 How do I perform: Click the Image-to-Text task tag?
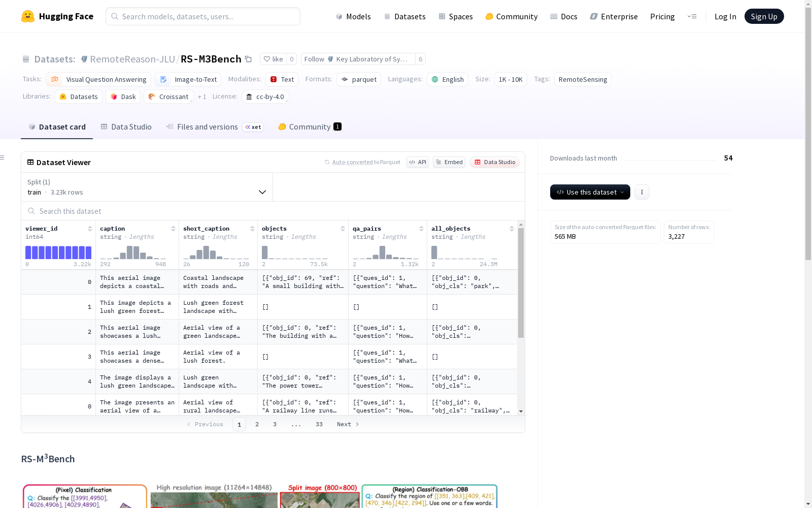pos(188,79)
